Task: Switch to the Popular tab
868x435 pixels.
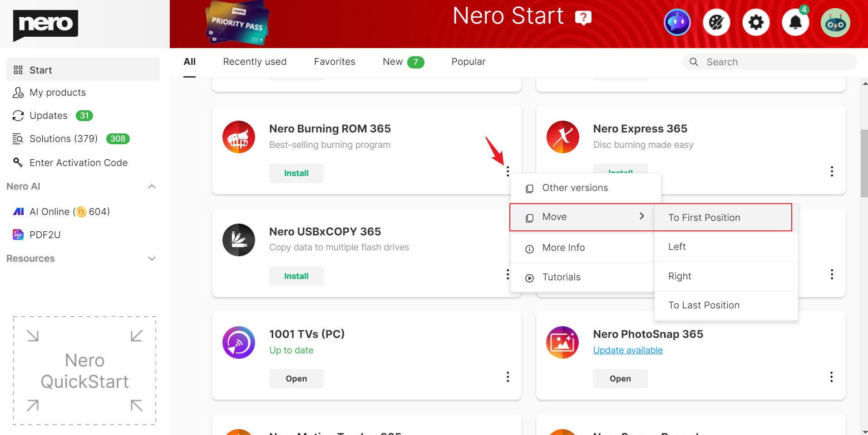Action: click(x=468, y=62)
